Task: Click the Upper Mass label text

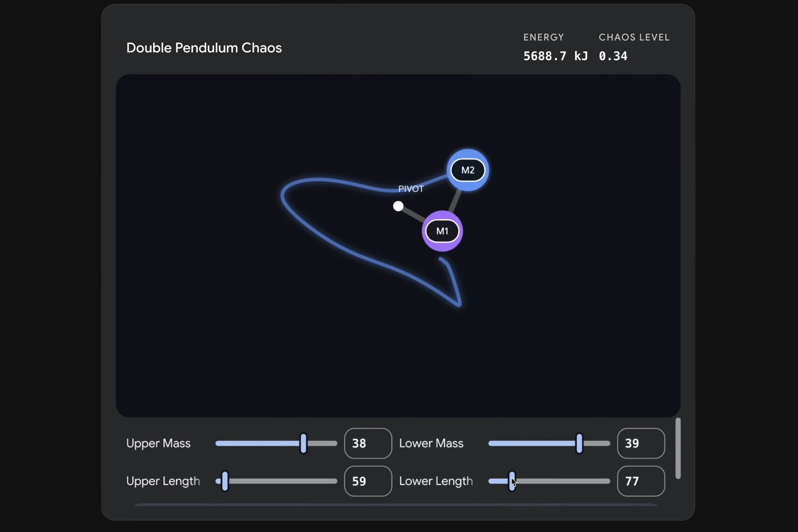Action: (x=158, y=443)
